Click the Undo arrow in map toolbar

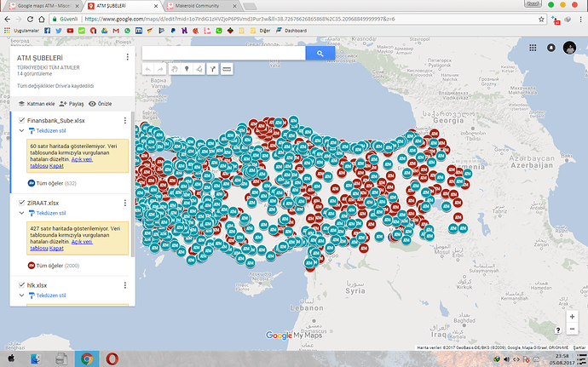click(x=148, y=69)
